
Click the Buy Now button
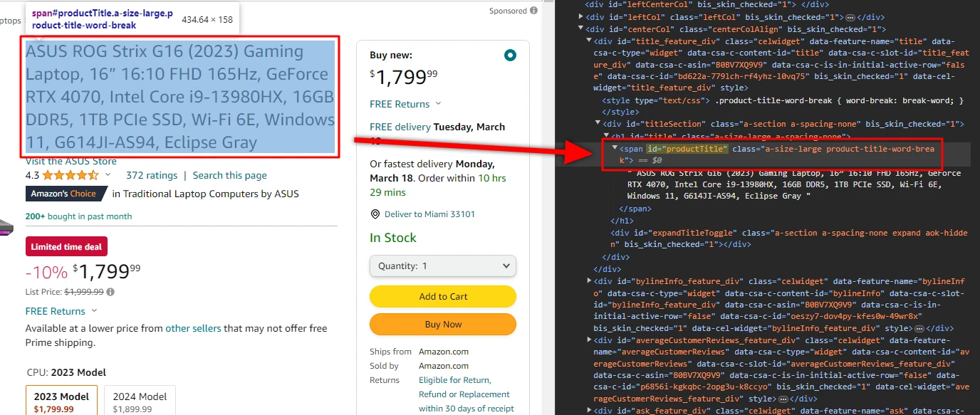pos(442,324)
